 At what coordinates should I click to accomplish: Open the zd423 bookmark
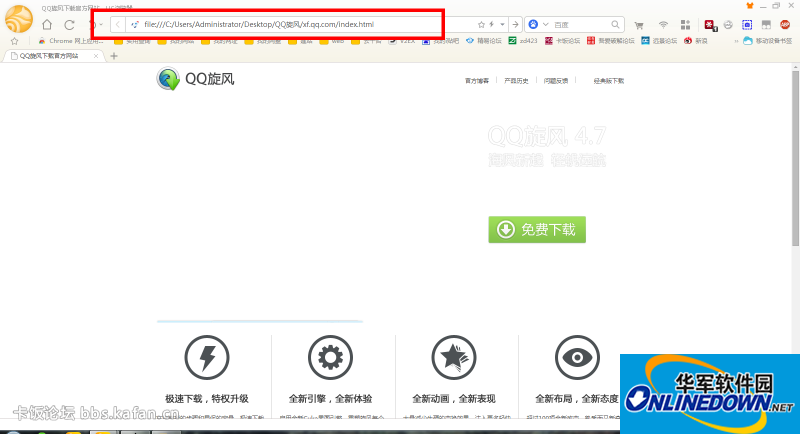pyautogui.click(x=522, y=41)
